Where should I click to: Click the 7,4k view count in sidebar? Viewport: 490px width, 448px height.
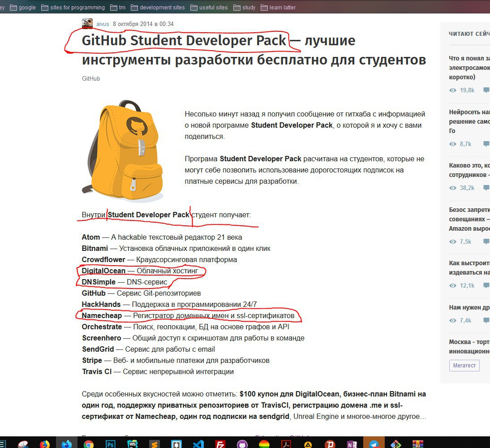tap(465, 320)
